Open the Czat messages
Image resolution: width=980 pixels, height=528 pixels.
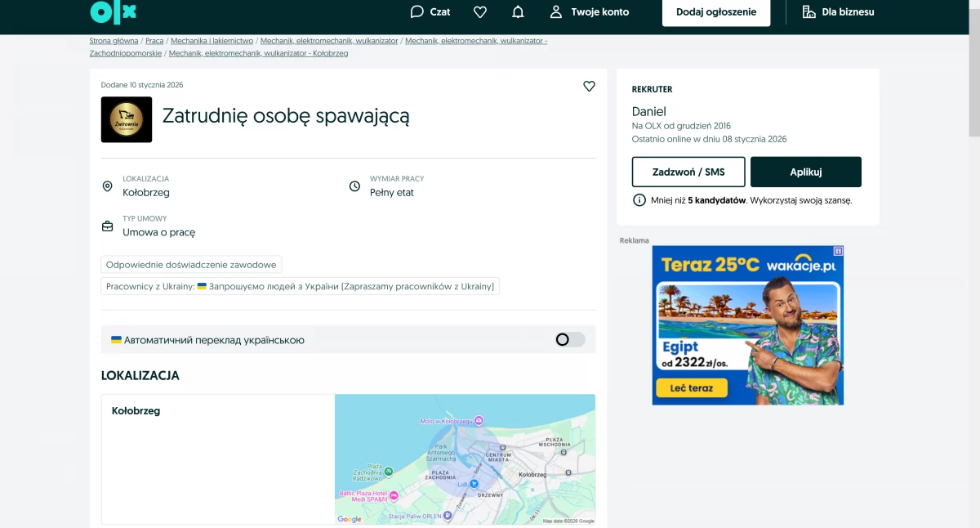point(430,11)
